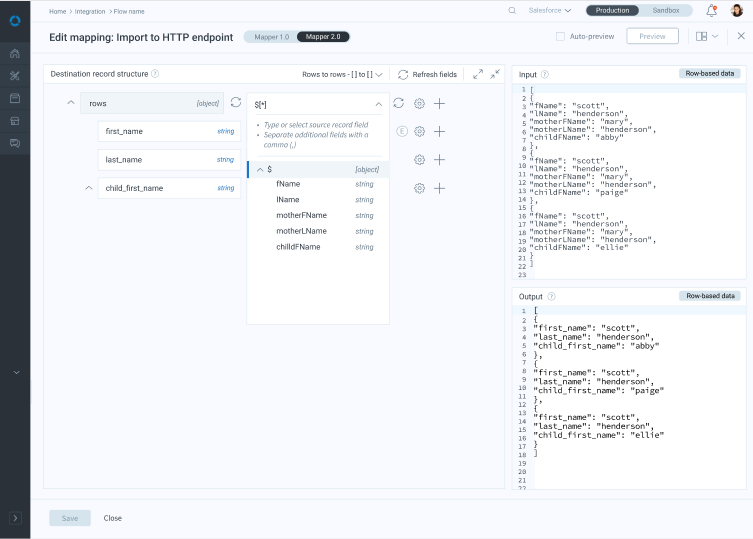The height and width of the screenshot is (539, 753).
Task: Collapse the rows object tree node
Action: tap(71, 103)
